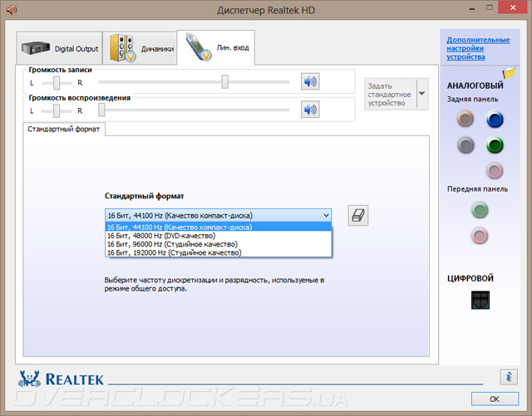The image size is (532, 416).
Task: Open the information button icon
Action: coord(509,377)
